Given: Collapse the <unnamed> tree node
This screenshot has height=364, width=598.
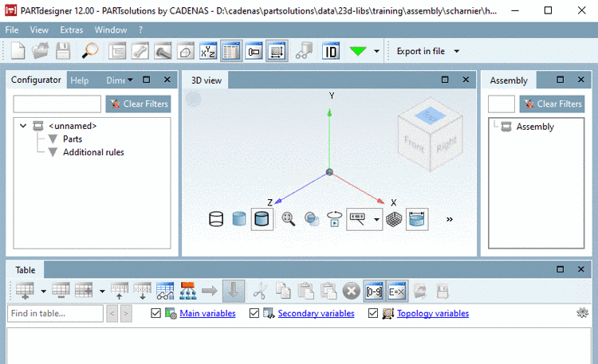Looking at the screenshot, I should [x=23, y=125].
